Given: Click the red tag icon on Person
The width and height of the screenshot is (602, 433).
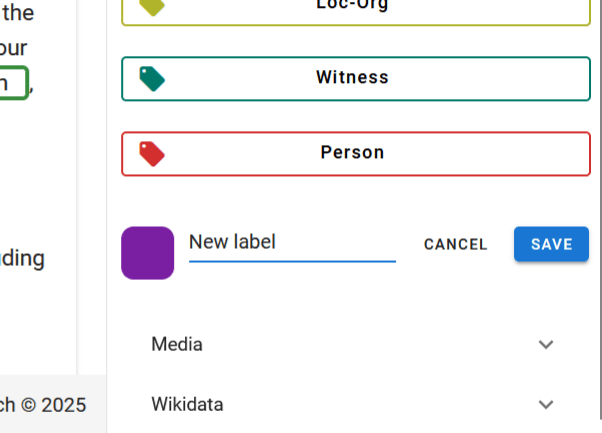Looking at the screenshot, I should (x=153, y=153).
